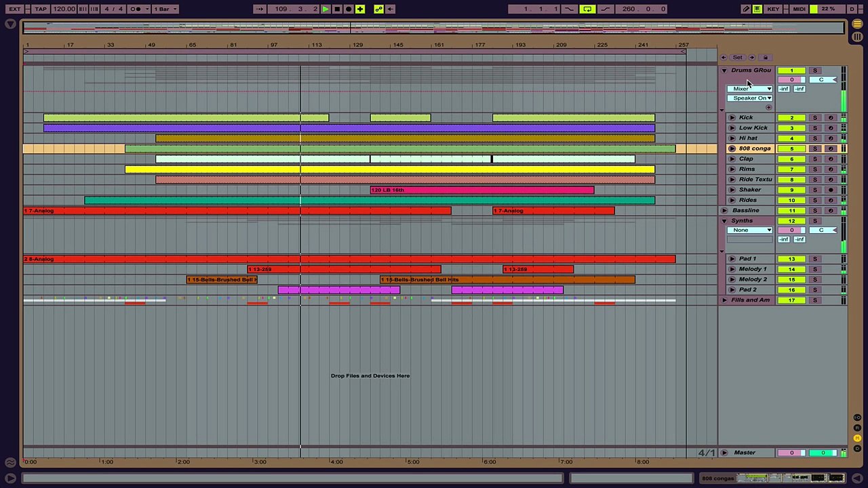Image resolution: width=868 pixels, height=488 pixels.
Task: Select the 2 8-Analog clip
Action: [349, 259]
